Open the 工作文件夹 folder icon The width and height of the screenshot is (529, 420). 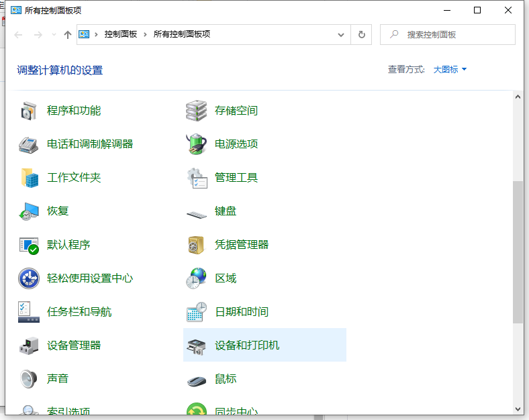coord(29,178)
